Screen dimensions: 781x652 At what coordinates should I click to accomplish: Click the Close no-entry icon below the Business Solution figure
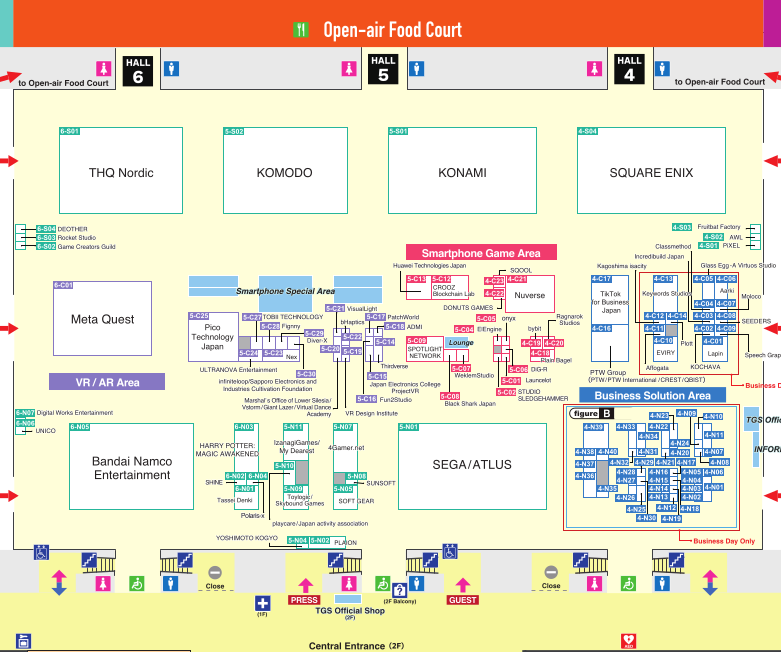click(551, 572)
